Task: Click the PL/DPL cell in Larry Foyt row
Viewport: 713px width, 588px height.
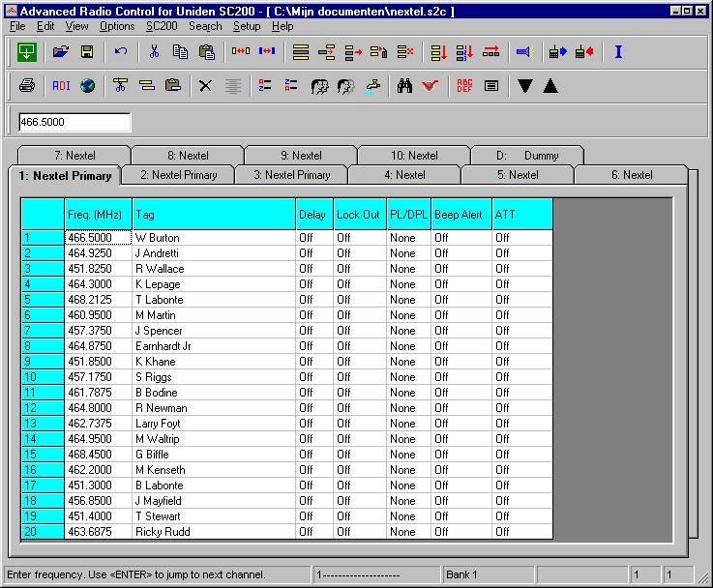Action: (x=408, y=423)
